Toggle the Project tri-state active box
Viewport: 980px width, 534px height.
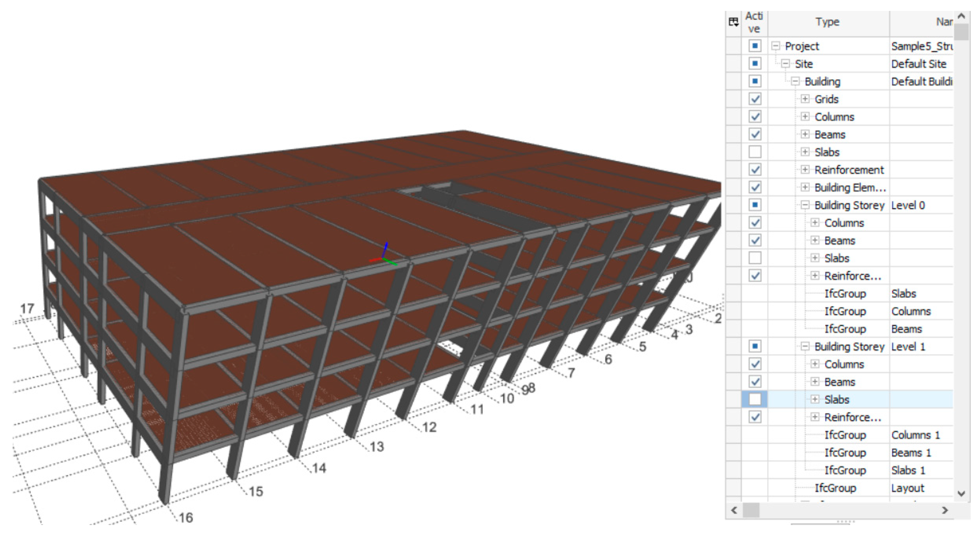pyautogui.click(x=755, y=46)
